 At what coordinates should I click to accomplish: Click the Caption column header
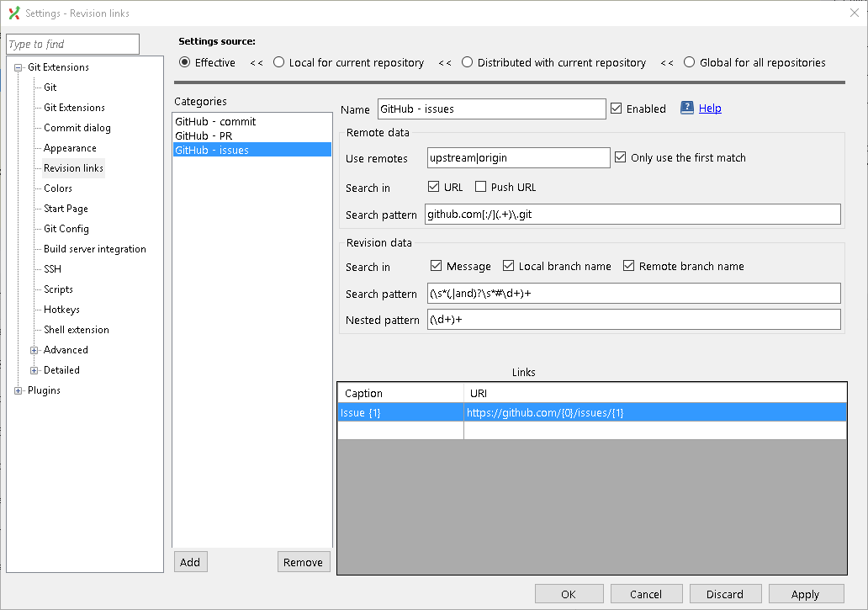coord(400,393)
